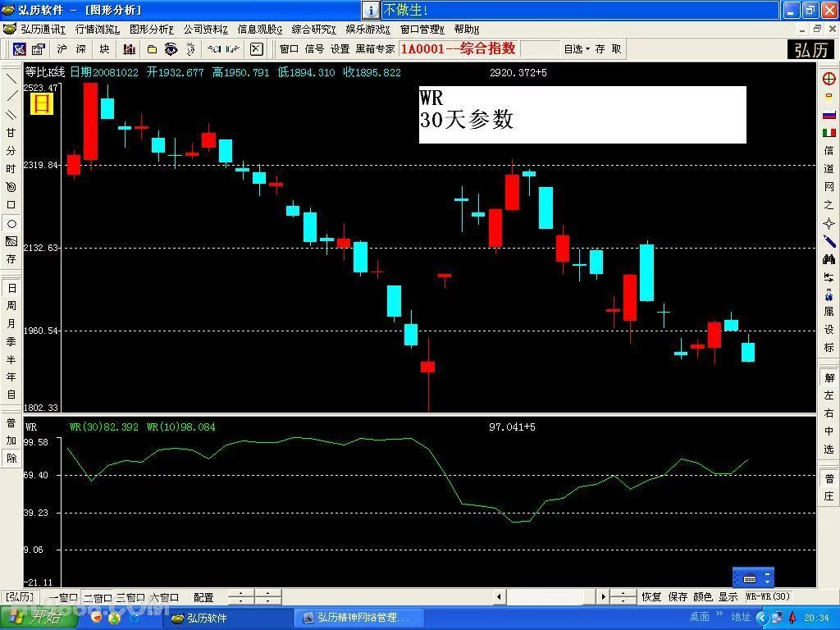Select the parallel lines drawing tool
Screen dimensions: 840x630
[x=11, y=115]
